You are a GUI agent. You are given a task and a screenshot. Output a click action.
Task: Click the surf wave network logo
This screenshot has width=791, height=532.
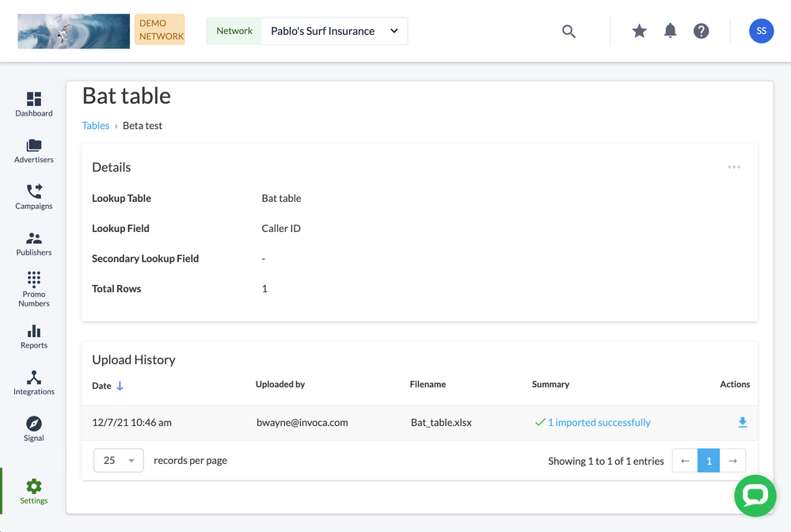click(74, 32)
